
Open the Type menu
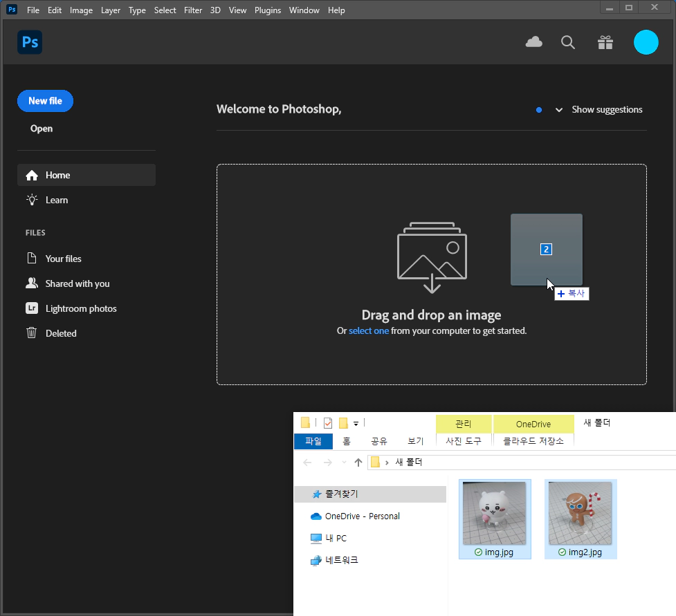point(137,10)
